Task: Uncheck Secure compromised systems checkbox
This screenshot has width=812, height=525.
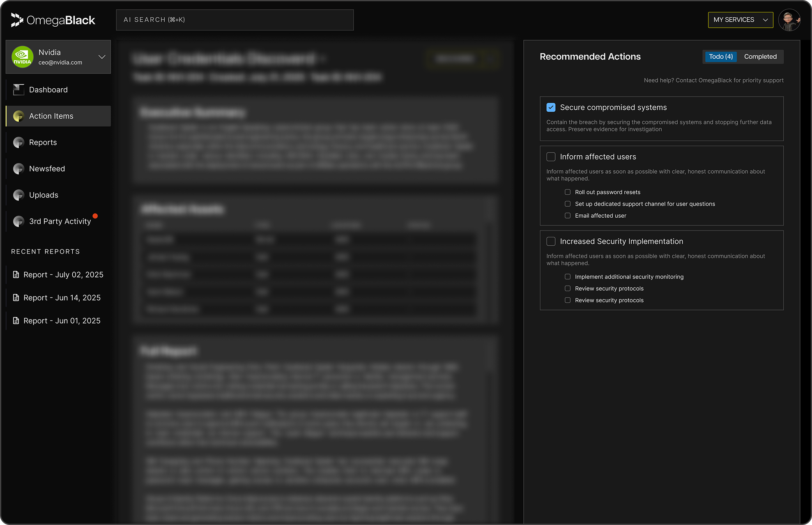Action: (x=551, y=108)
